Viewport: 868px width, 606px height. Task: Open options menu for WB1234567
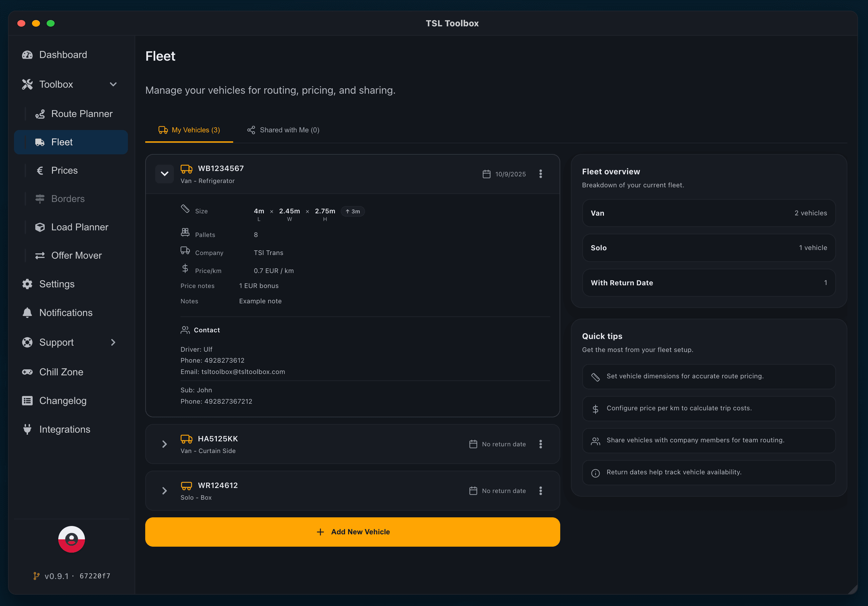(541, 174)
